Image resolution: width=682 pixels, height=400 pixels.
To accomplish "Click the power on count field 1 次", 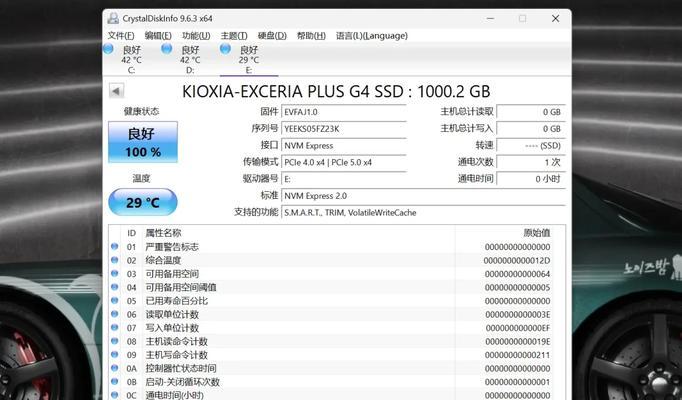I will click(x=531, y=162).
